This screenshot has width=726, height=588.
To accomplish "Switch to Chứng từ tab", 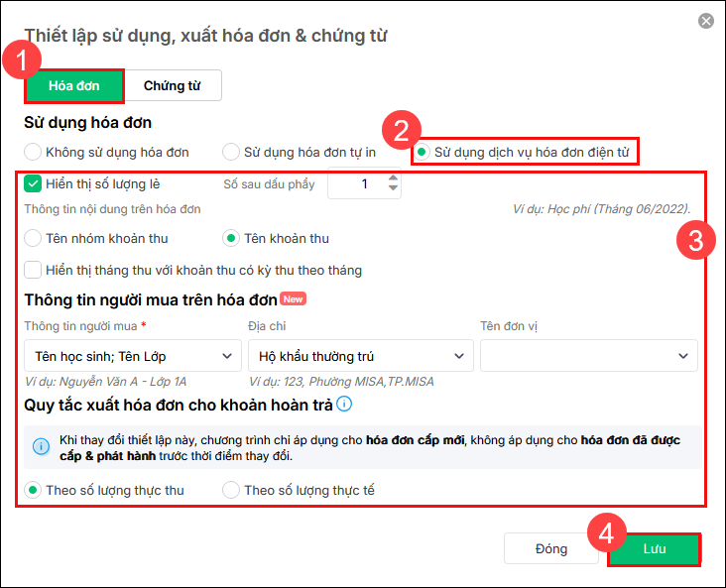I will pos(172,86).
